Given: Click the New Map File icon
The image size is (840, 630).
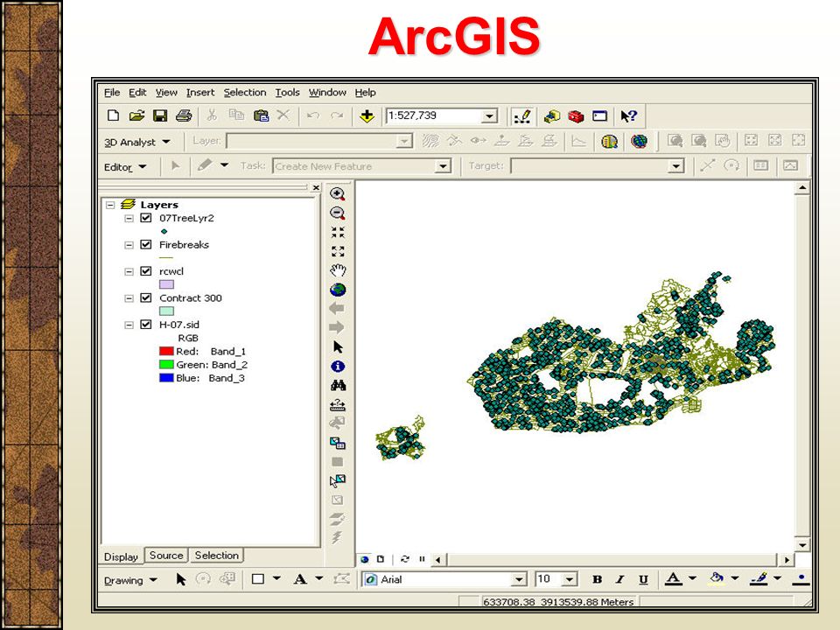Looking at the screenshot, I should click(113, 115).
